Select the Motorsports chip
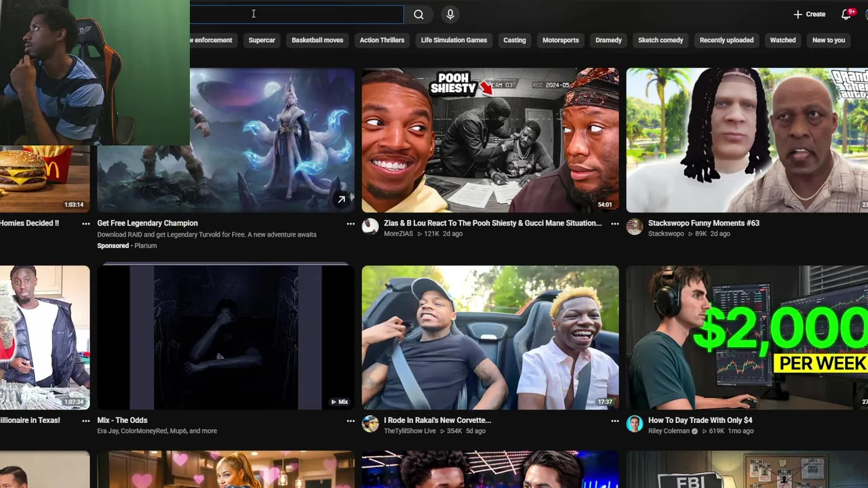The image size is (868, 488). (561, 40)
